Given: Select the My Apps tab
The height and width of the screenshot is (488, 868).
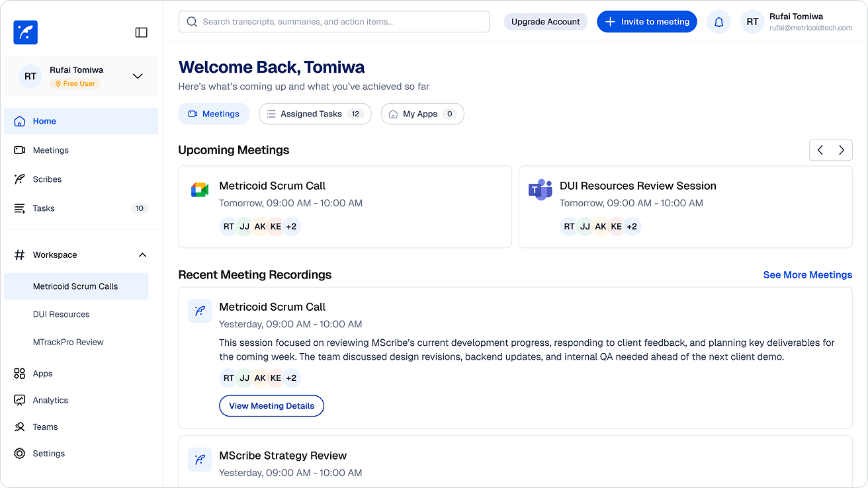Looking at the screenshot, I should point(422,114).
